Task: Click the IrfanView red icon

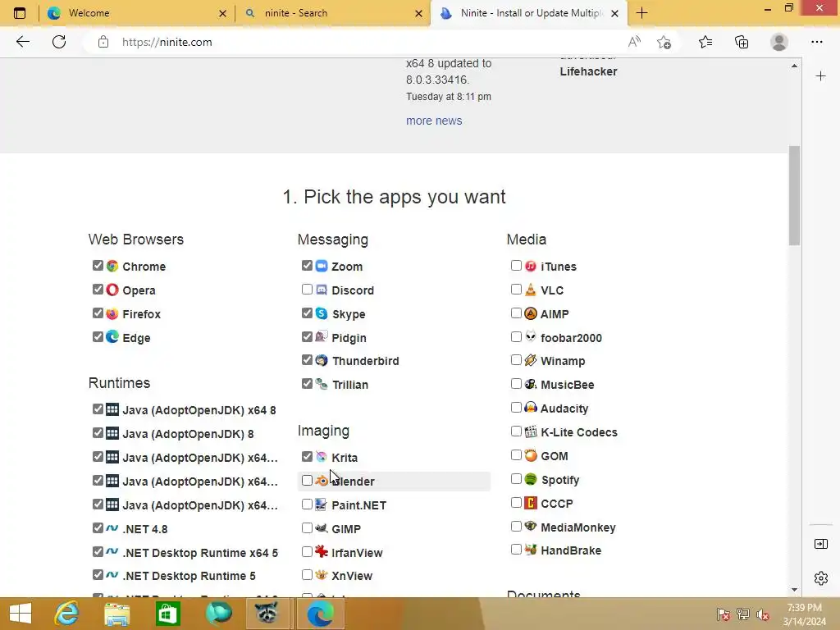Action: click(x=322, y=552)
